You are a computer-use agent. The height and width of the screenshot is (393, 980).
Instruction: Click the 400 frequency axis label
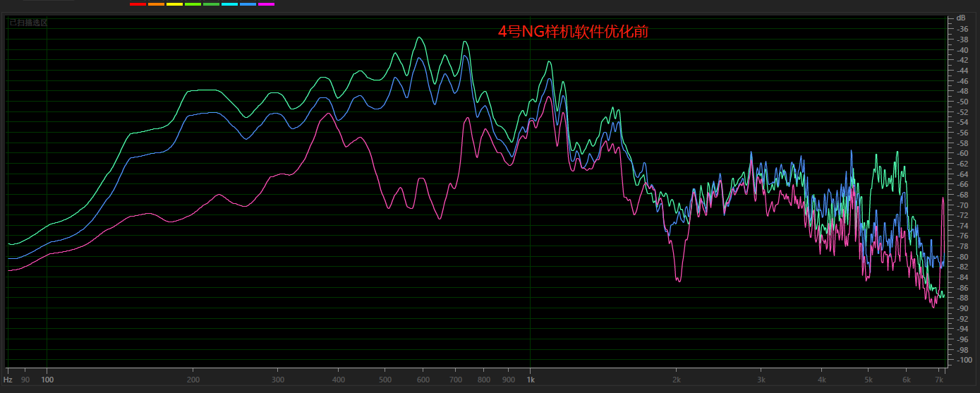[339, 380]
